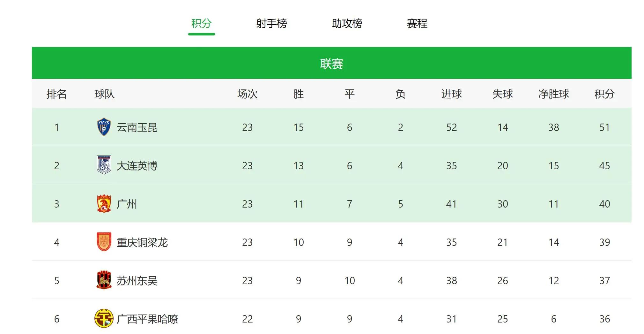The width and height of the screenshot is (644, 334).
Task: Click the 联赛 green header bar
Action: 331,63
